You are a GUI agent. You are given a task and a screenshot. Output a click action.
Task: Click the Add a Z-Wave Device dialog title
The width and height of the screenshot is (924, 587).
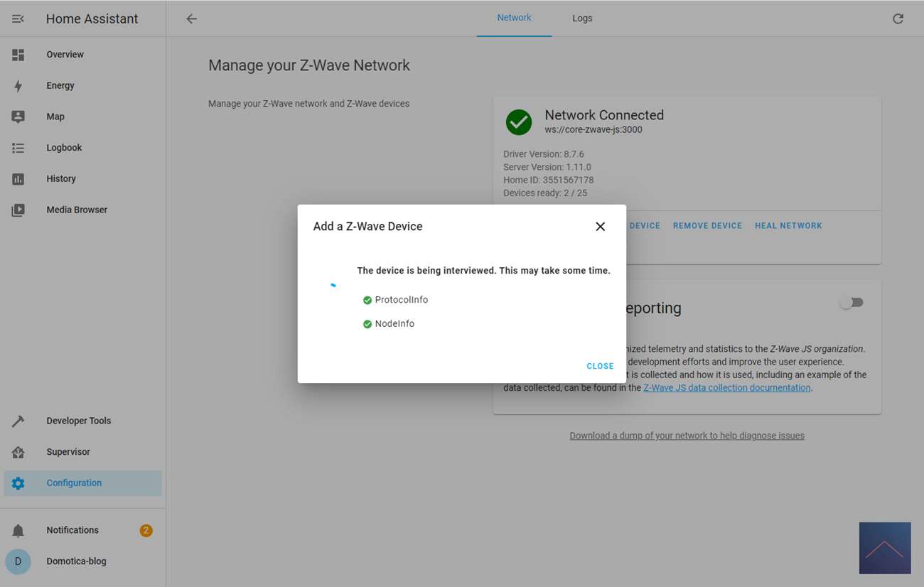coord(367,227)
